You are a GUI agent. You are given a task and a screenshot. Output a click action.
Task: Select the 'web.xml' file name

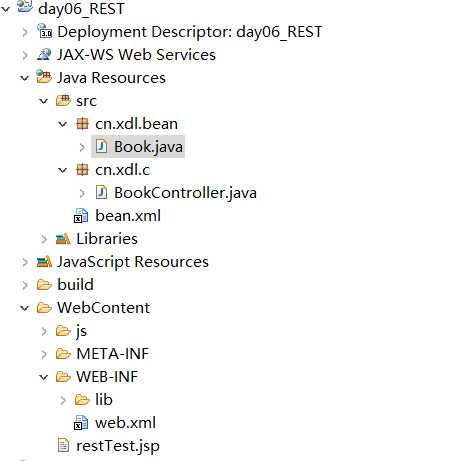(x=126, y=423)
